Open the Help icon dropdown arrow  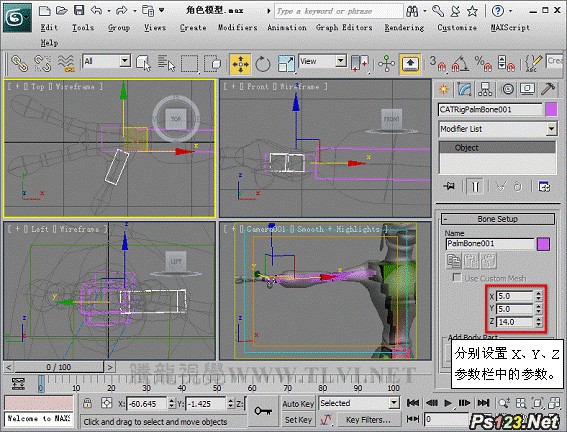click(x=510, y=11)
